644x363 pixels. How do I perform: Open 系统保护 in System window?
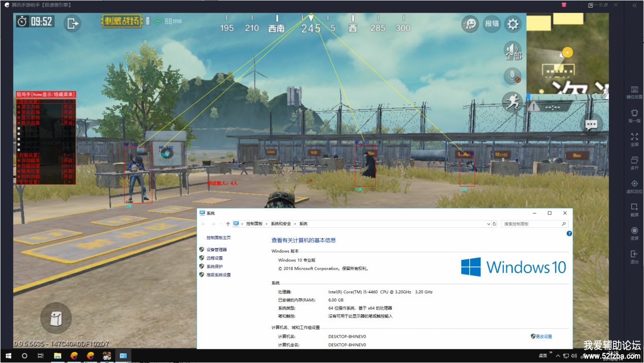click(x=214, y=266)
